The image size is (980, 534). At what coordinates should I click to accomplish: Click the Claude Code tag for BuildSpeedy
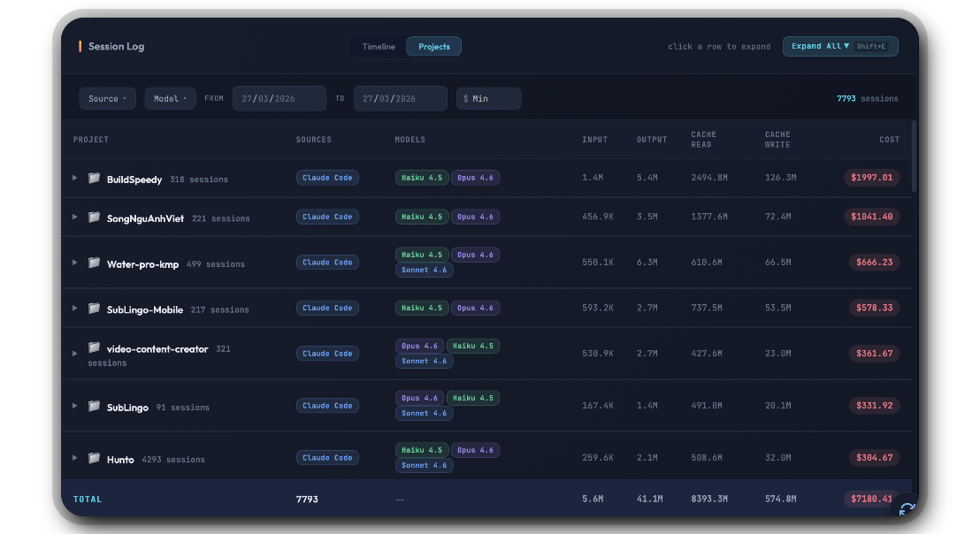[327, 178]
